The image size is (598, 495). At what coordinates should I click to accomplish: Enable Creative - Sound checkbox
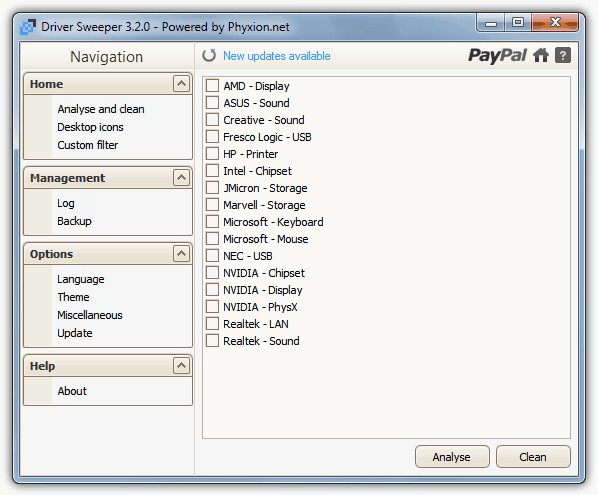click(212, 119)
